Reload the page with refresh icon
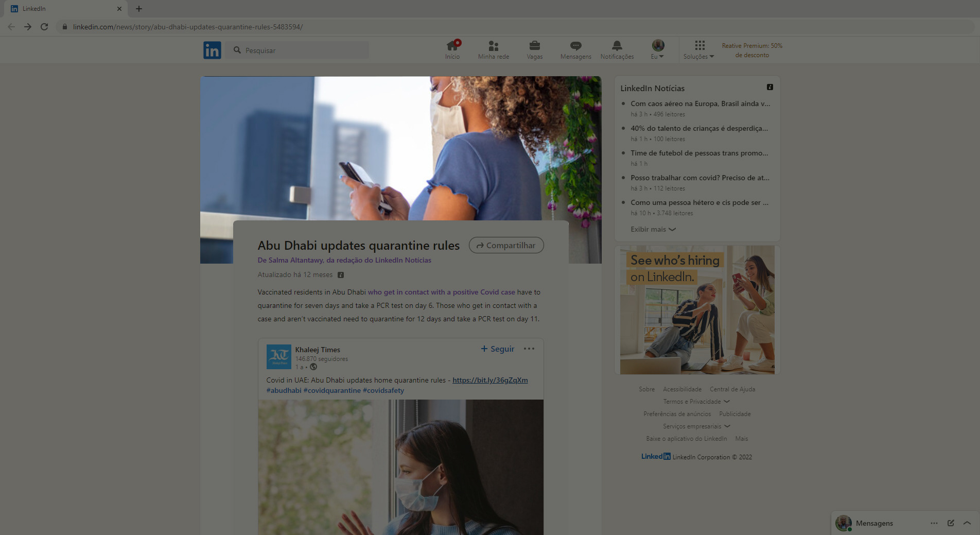The width and height of the screenshot is (980, 535). pyautogui.click(x=44, y=27)
